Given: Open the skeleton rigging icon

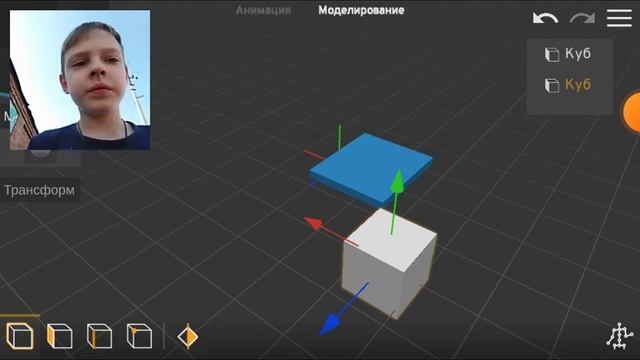Looking at the screenshot, I should pos(620,336).
